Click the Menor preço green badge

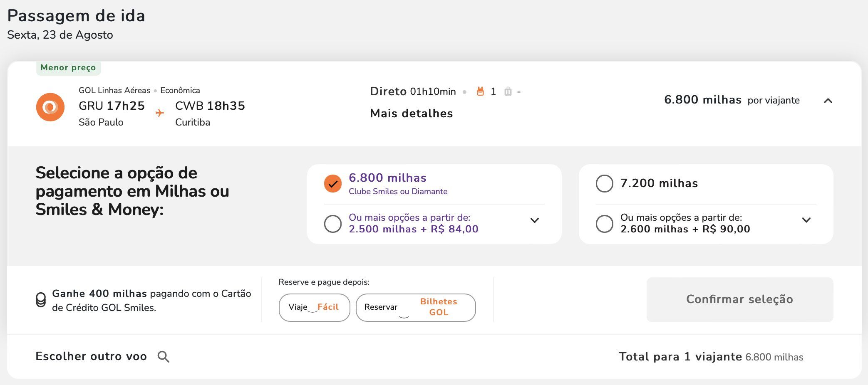click(68, 68)
